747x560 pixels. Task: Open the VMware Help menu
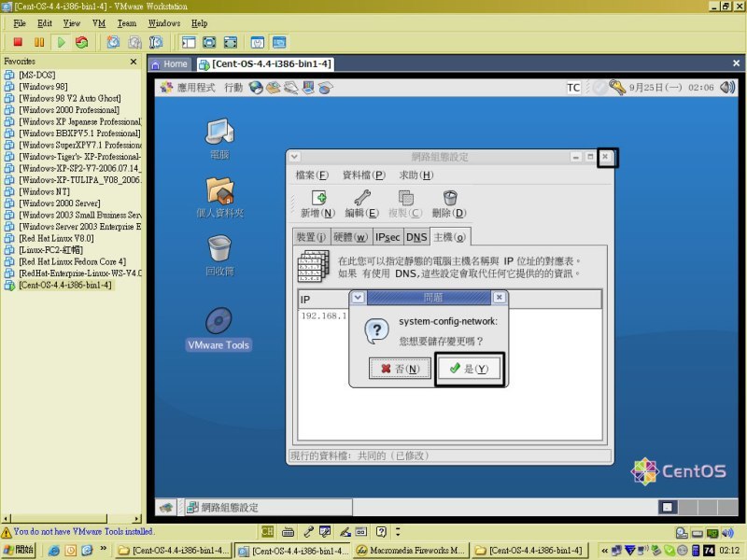[x=199, y=23]
